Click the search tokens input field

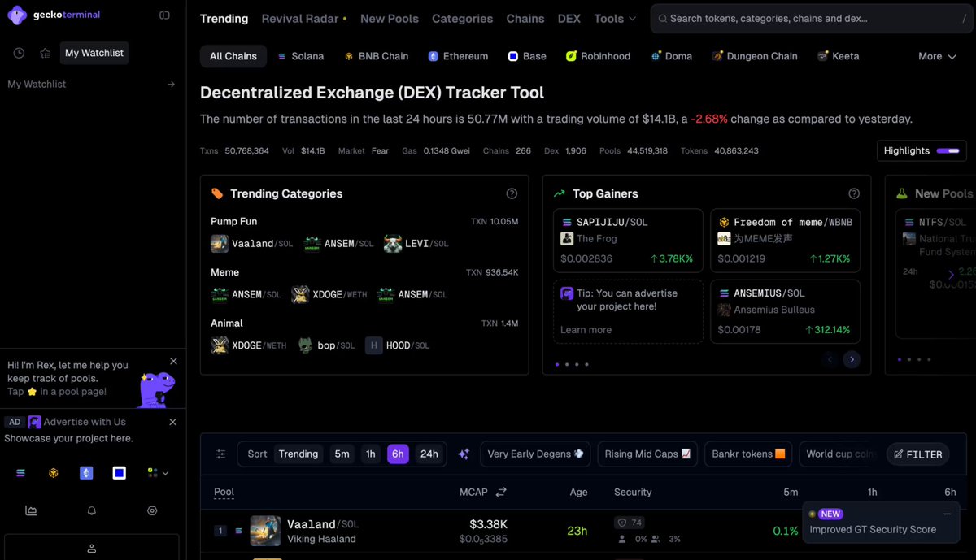tap(812, 19)
